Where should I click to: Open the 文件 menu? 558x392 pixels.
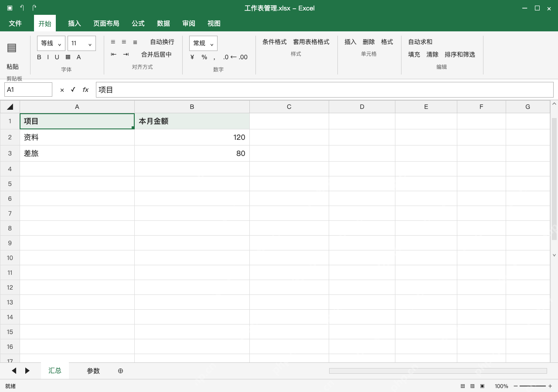click(15, 24)
